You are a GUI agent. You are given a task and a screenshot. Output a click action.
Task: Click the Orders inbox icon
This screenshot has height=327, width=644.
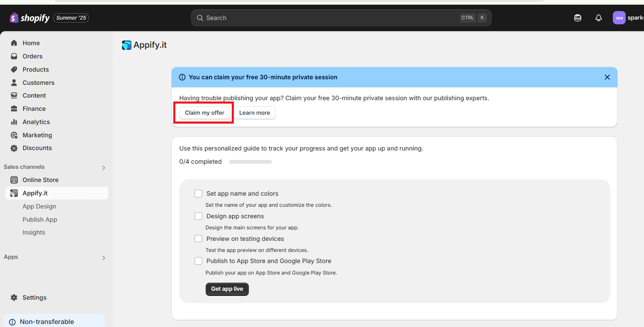(14, 56)
